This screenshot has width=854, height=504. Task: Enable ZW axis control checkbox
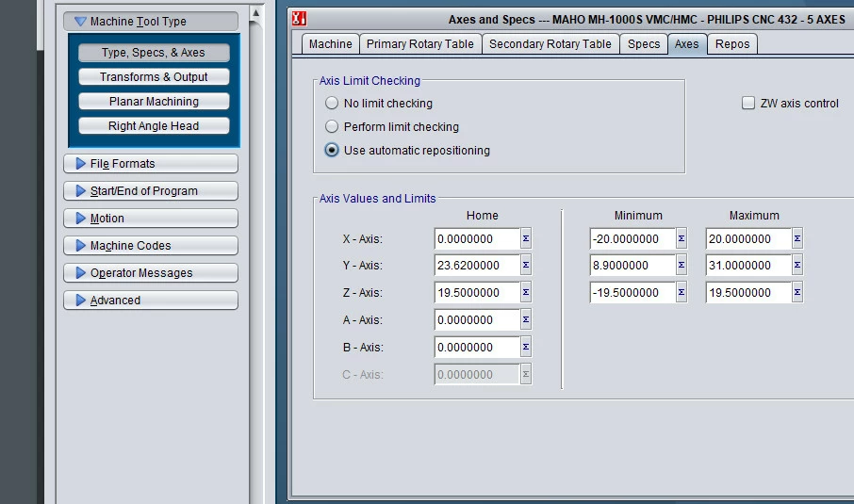click(748, 103)
